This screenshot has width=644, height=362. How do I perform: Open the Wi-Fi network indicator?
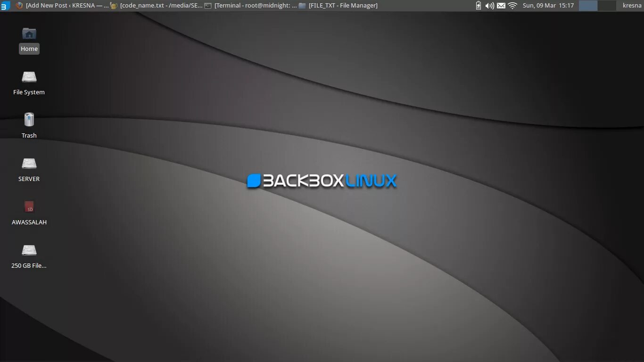[512, 6]
